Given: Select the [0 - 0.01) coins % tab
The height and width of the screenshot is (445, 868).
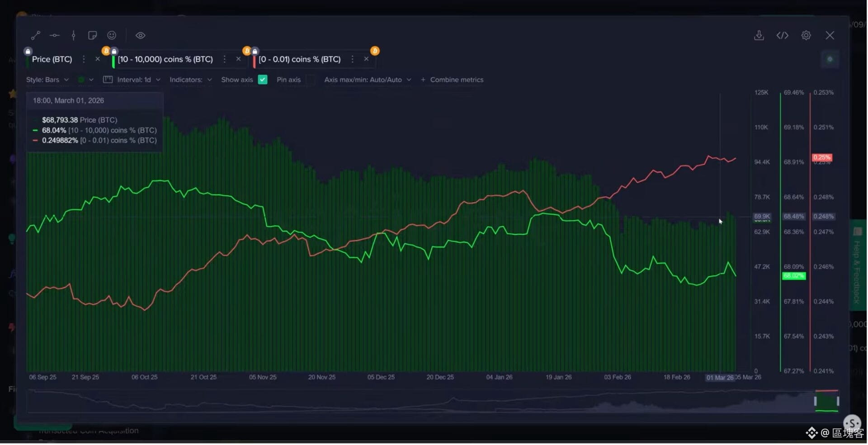Looking at the screenshot, I should pyautogui.click(x=300, y=59).
